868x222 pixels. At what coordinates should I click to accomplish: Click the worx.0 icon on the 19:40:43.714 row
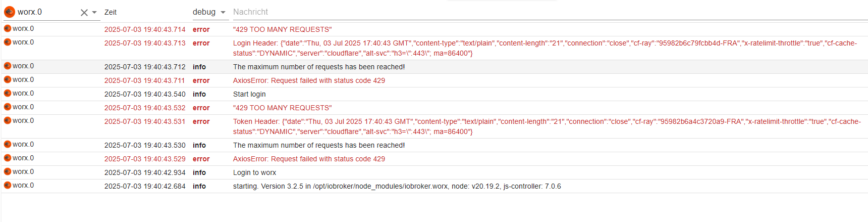click(x=8, y=29)
